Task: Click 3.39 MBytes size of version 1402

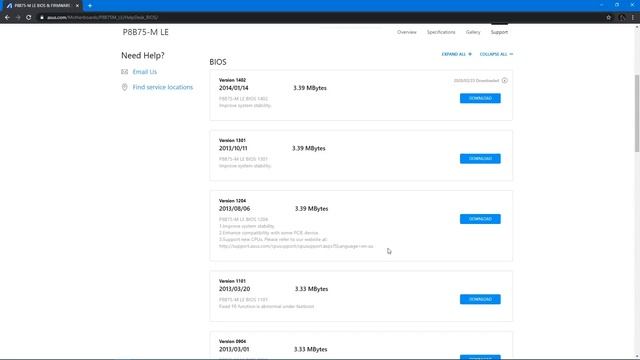Action: (x=310, y=88)
